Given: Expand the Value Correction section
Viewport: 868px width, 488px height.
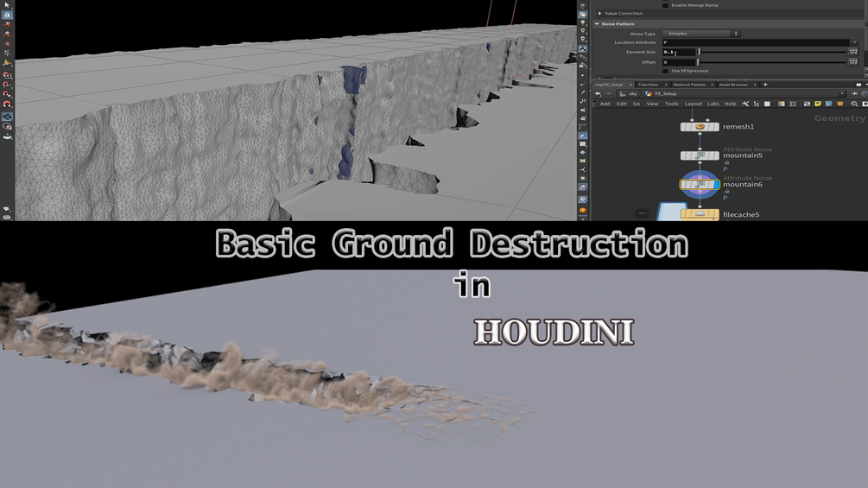Looking at the screenshot, I should (x=600, y=13).
